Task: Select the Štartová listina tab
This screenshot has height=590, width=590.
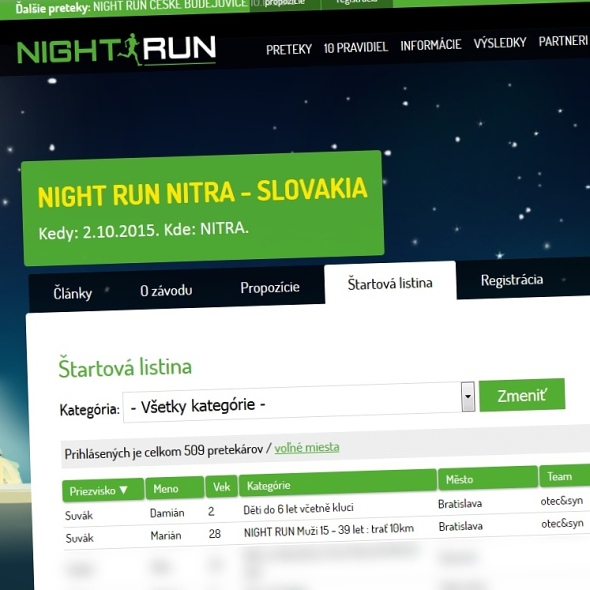Action: click(390, 283)
